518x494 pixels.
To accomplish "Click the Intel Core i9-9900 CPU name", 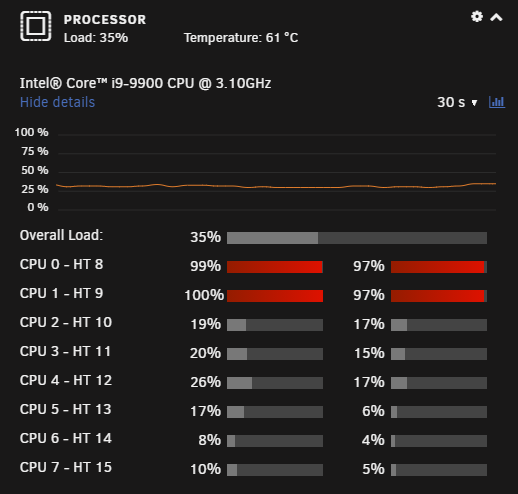I will click(145, 83).
